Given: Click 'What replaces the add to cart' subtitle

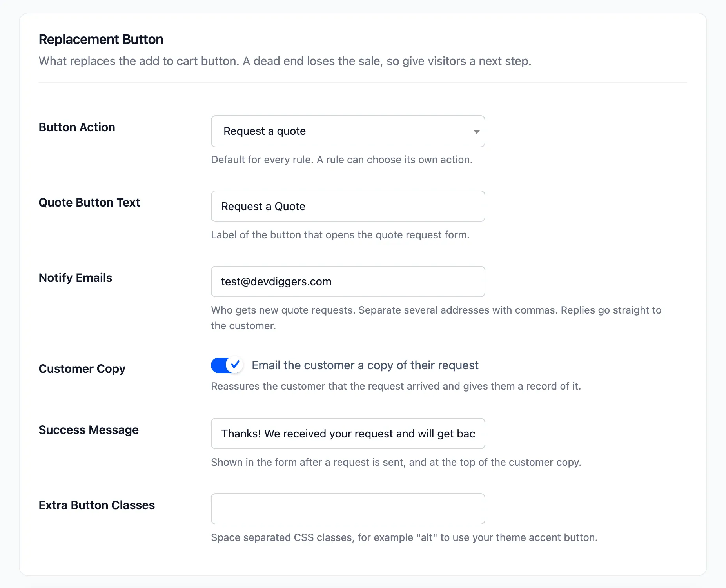Looking at the screenshot, I should (x=285, y=61).
